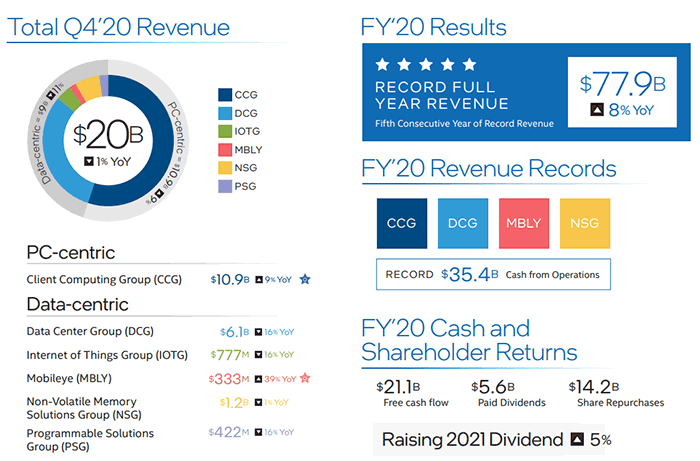
Task: Click the RECORD FULL YEAR REVENUE banner text
Action: (x=442, y=96)
